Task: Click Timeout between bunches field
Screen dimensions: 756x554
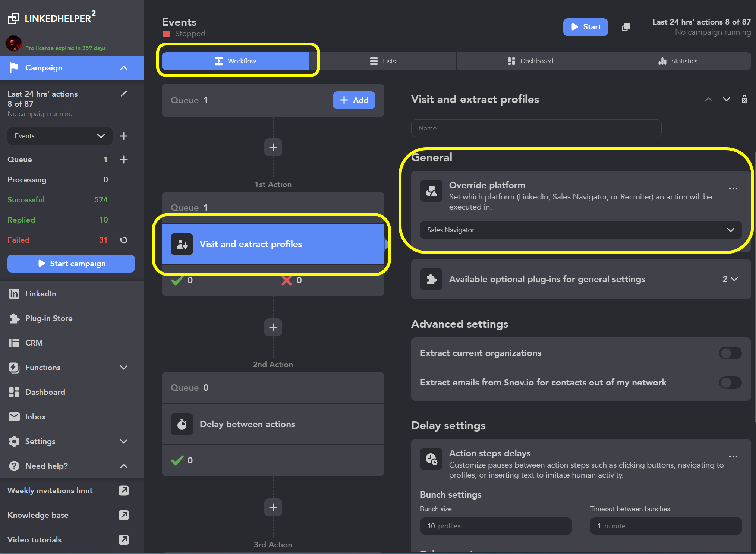Action: pos(666,526)
